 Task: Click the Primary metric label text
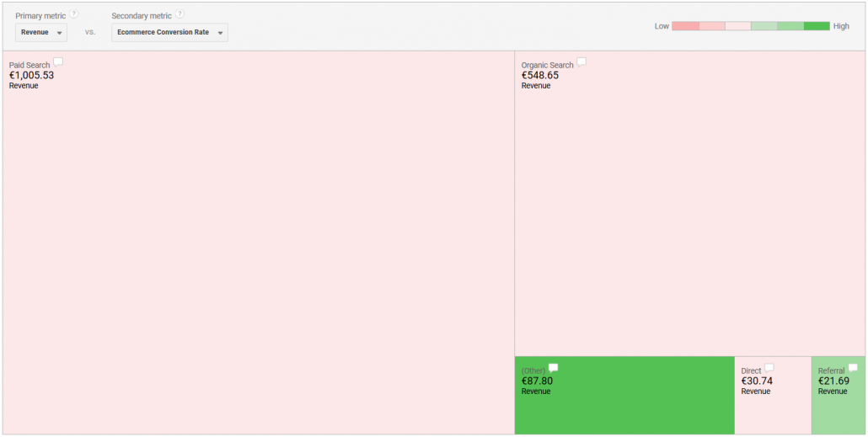(x=40, y=16)
